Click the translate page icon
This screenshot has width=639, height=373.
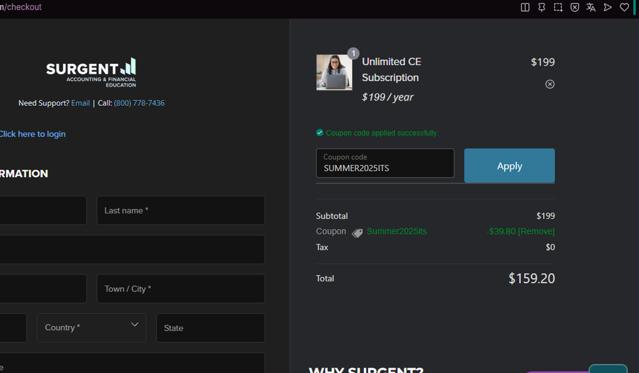[x=591, y=7]
